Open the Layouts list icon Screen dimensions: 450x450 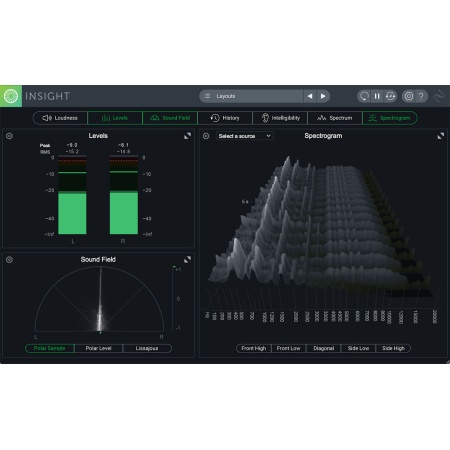pos(207,96)
